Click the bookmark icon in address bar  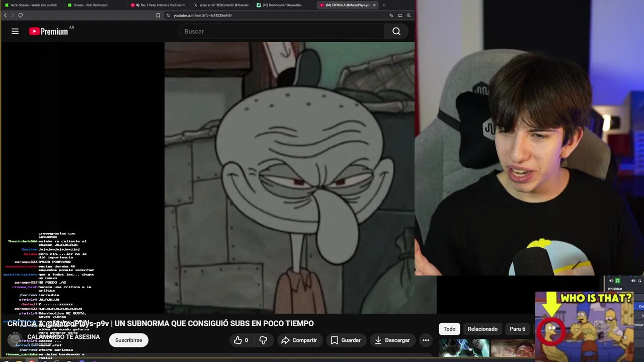pyautogui.click(x=158, y=15)
